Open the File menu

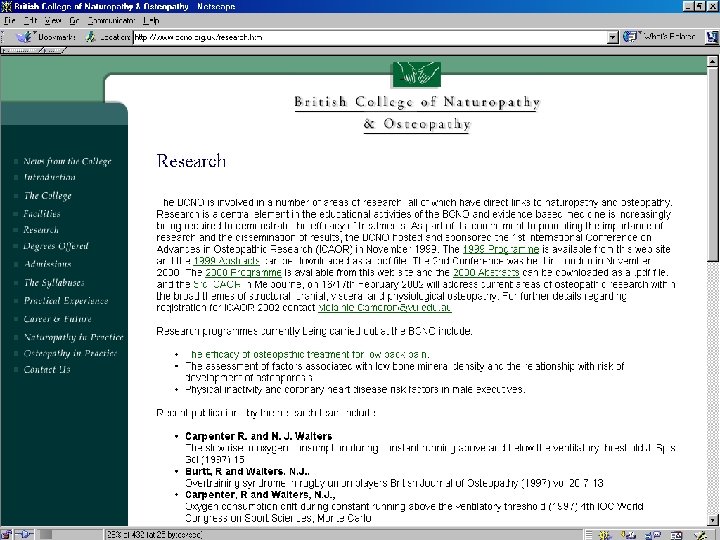[x=10, y=21]
